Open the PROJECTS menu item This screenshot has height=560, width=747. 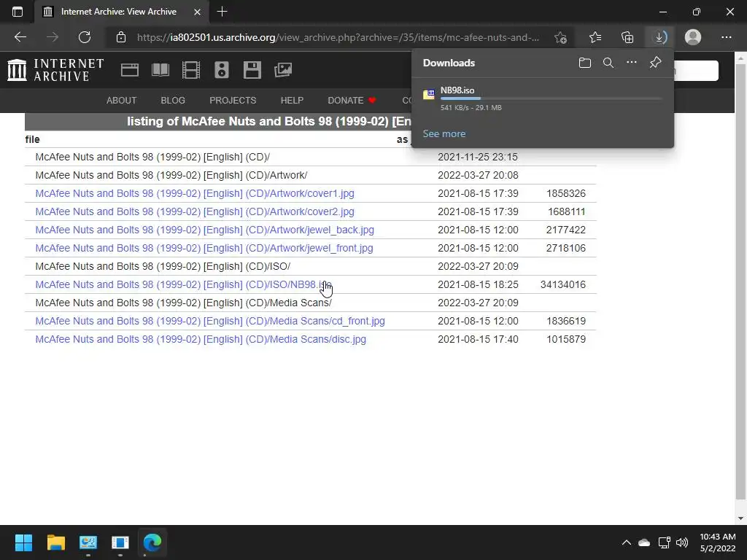click(x=233, y=101)
